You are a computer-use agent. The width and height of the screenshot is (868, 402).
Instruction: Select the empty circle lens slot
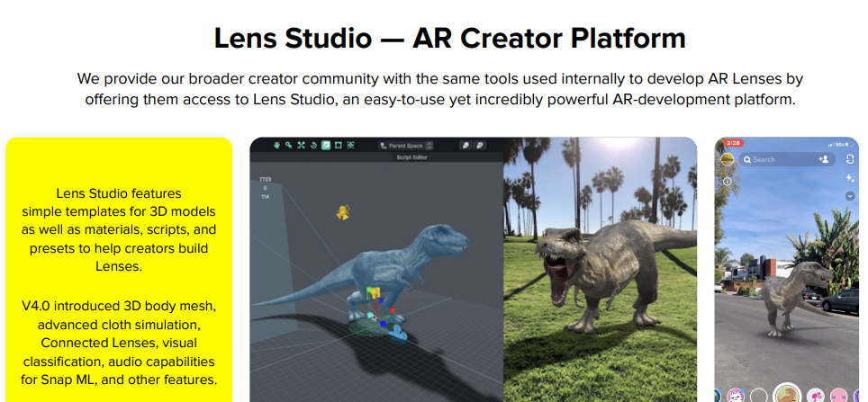coord(759,396)
